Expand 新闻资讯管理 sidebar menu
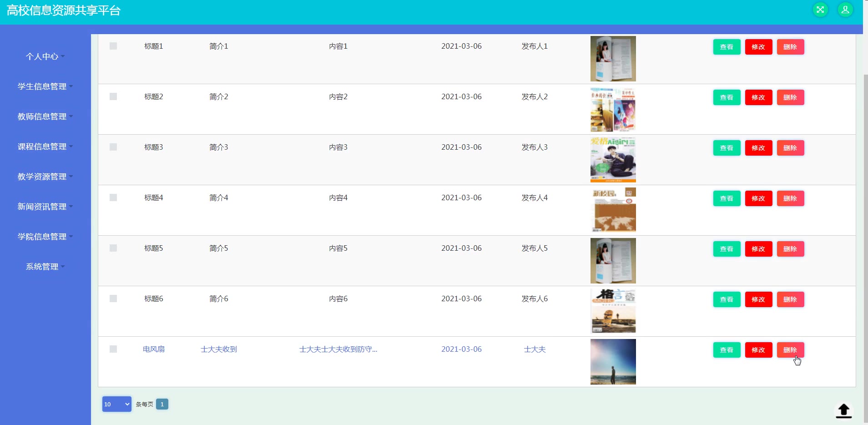 (45, 207)
